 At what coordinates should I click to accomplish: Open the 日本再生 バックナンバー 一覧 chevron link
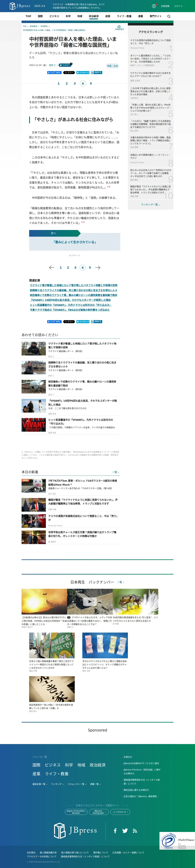(121, 582)
